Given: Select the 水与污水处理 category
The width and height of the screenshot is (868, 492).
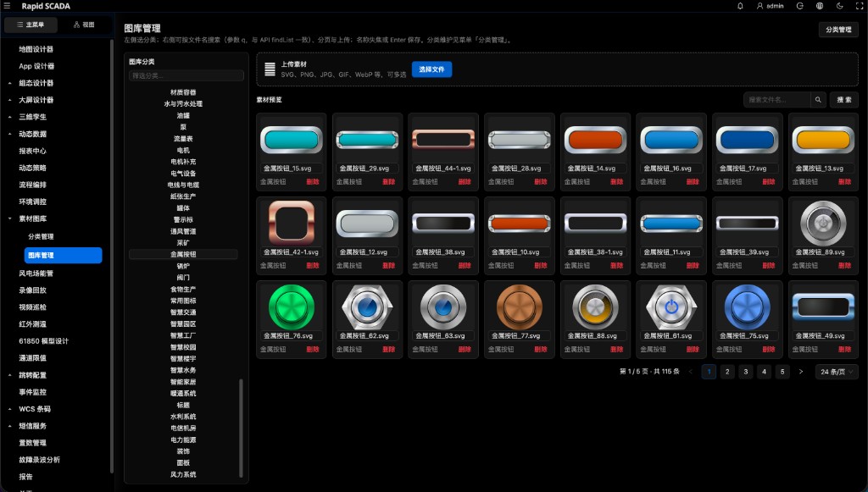Looking at the screenshot, I should pyautogui.click(x=183, y=104).
